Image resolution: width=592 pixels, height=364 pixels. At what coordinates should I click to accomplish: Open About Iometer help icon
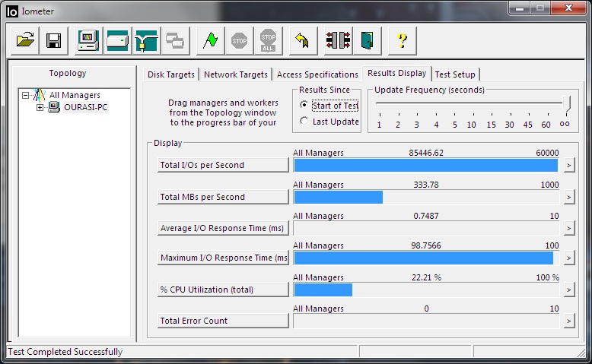coord(403,40)
